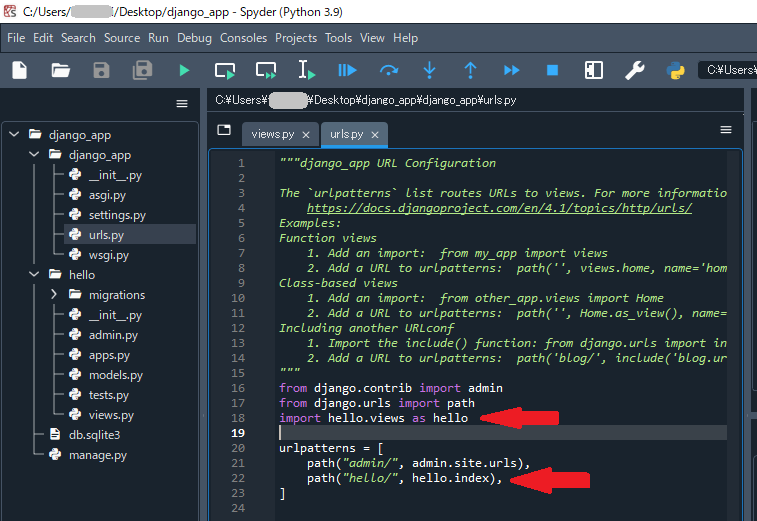Open Preferences wrench icon
The height and width of the screenshot is (521, 757).
coord(634,70)
